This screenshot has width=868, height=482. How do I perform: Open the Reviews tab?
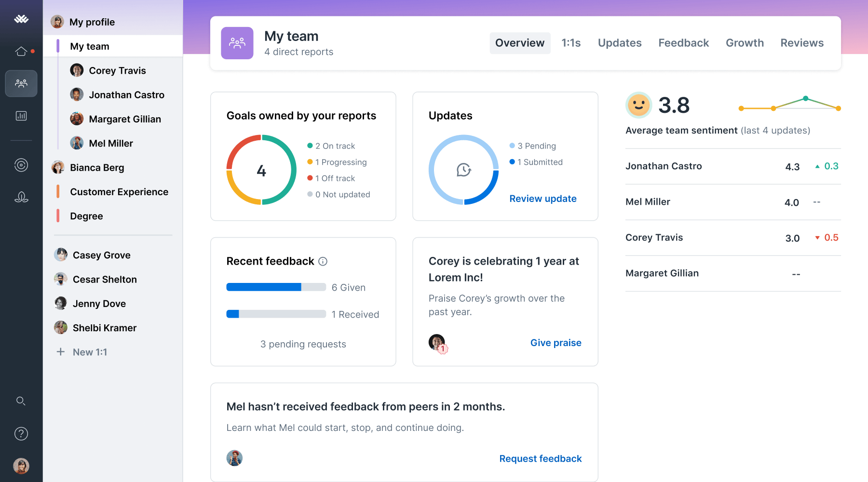coord(801,43)
